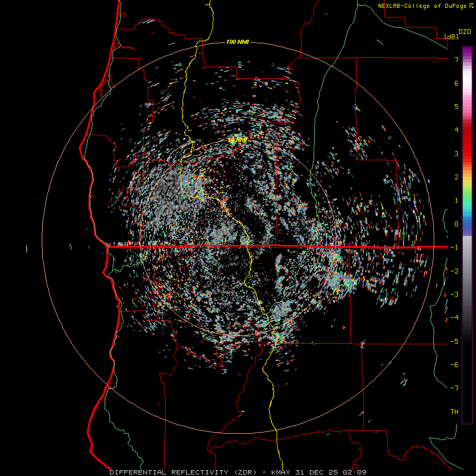Click the TH threshold label on the scale
The width and height of the screenshot is (476, 476).
pos(454,412)
